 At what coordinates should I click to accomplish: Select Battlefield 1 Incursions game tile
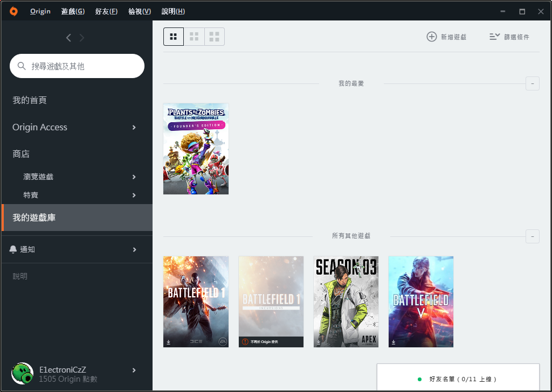tap(271, 302)
